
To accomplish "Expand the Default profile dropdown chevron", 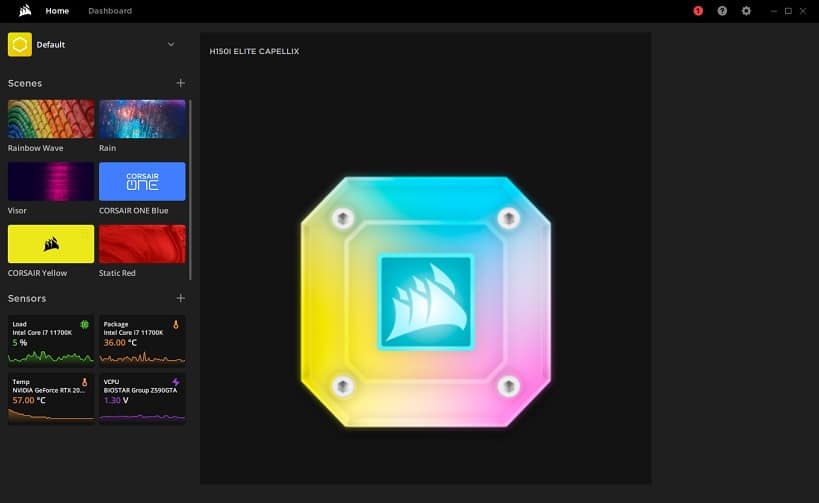I will [x=171, y=44].
